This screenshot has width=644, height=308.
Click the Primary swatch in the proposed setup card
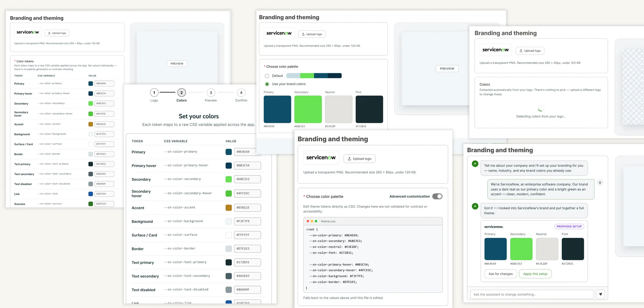pos(496,249)
